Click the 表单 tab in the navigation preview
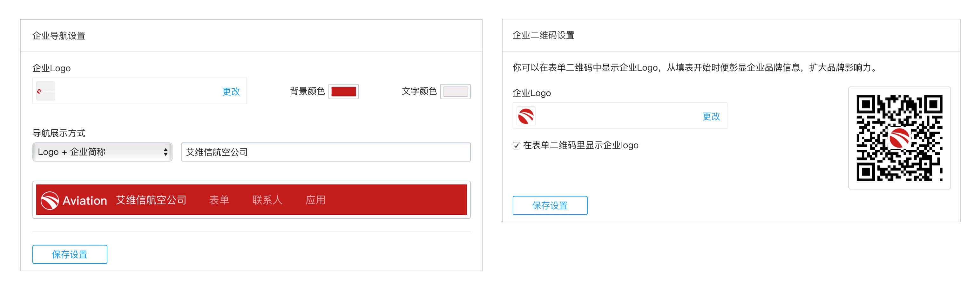980x290 pixels. (219, 200)
